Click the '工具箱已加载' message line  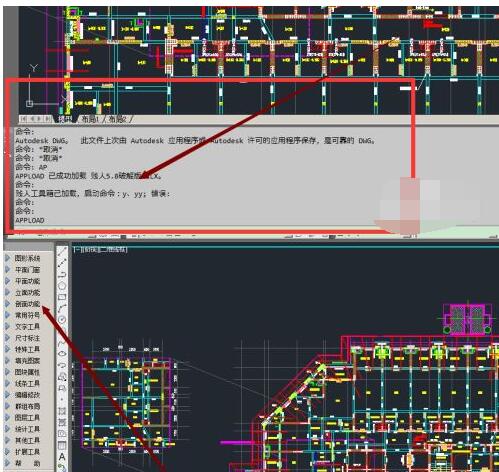[x=93, y=194]
